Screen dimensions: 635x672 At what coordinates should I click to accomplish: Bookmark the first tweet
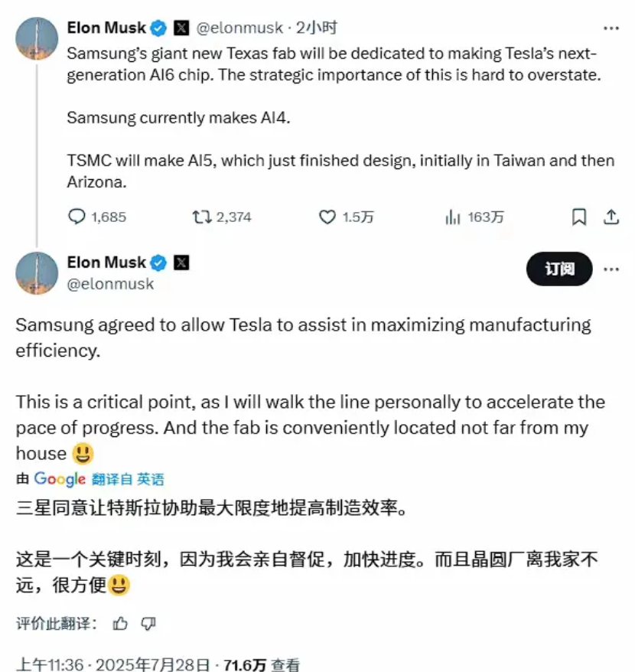click(x=579, y=217)
